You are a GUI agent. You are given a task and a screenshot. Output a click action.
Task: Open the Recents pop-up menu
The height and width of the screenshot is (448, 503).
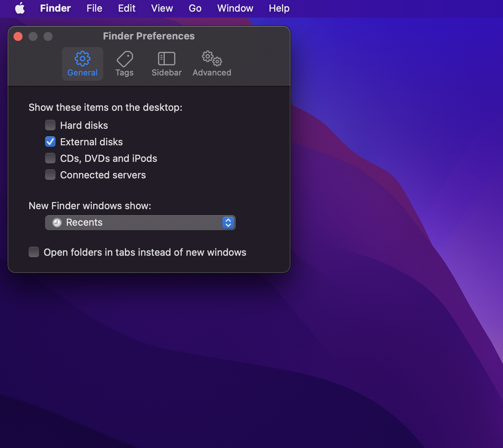click(140, 223)
